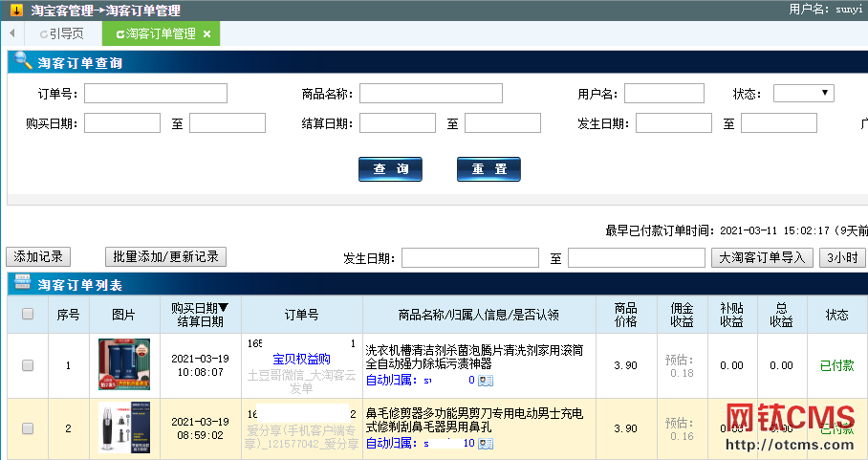The width and height of the screenshot is (868, 460).
Task: Click product name 洗衣机槽清洁剂杀菌泡腾片
Action: point(474,357)
